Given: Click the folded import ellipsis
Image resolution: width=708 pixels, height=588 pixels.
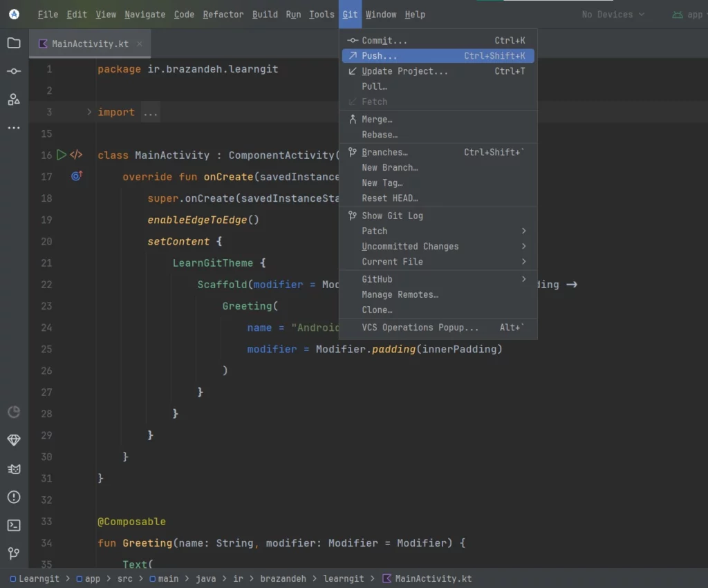Looking at the screenshot, I should tap(150, 113).
